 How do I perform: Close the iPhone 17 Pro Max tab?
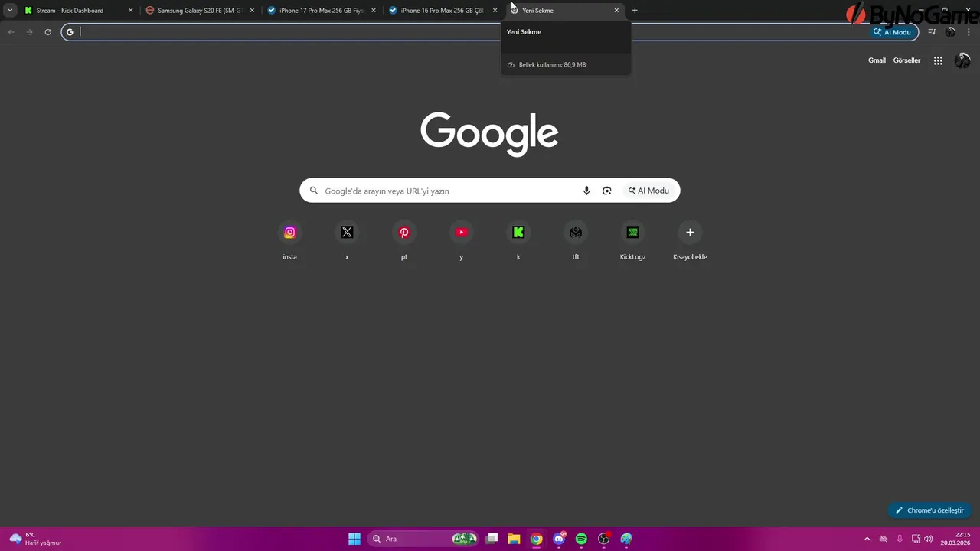(x=374, y=11)
